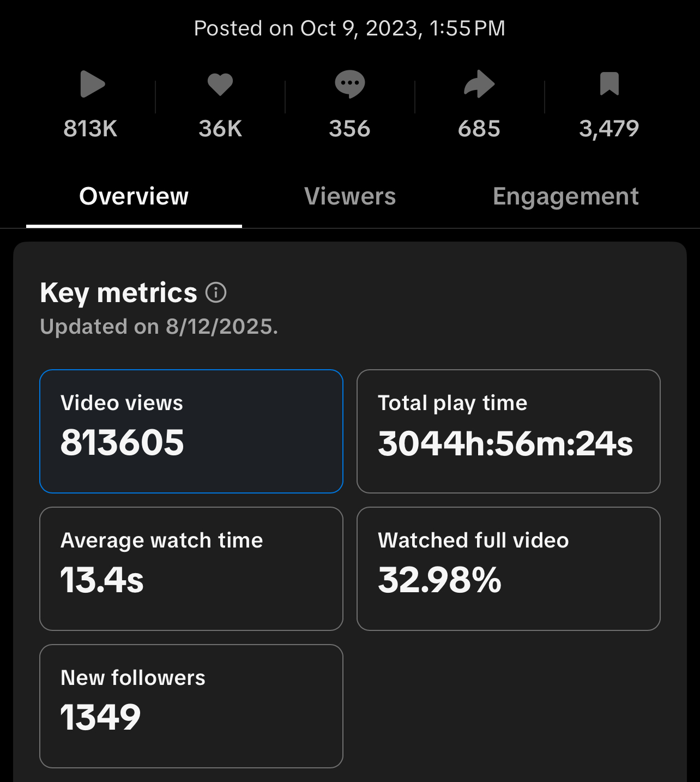Tap the 3,479 saves count

point(609,129)
